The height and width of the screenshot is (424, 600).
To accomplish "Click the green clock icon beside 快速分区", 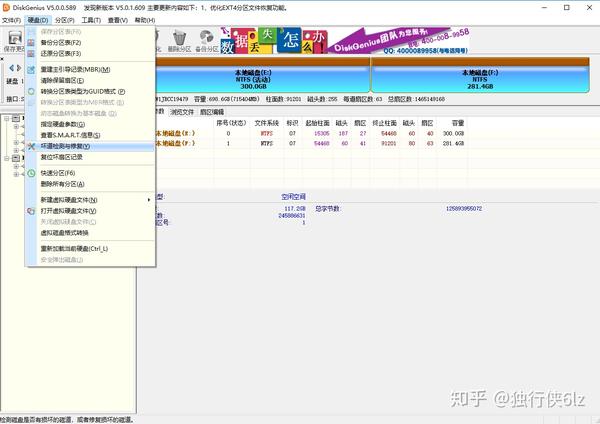I will [31, 173].
